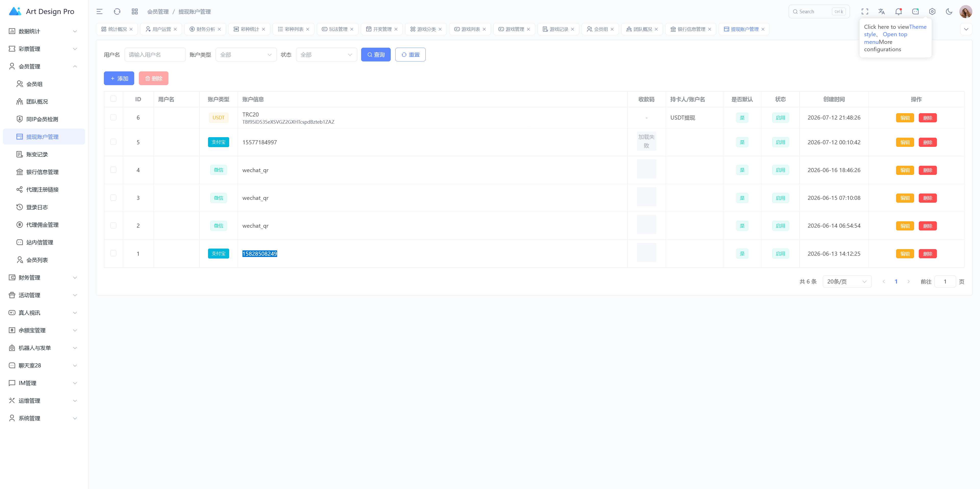980x489 pixels.
Task: Close the 玩法管理 tab
Action: (352, 29)
